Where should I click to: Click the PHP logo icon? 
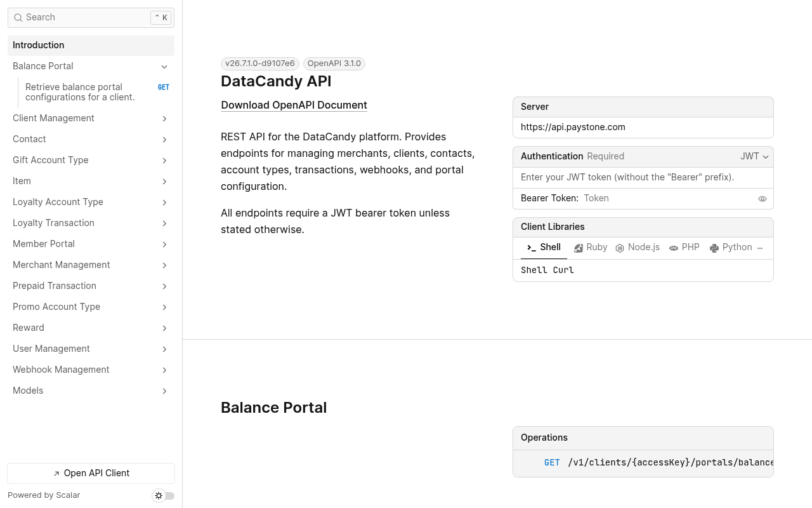point(674,248)
